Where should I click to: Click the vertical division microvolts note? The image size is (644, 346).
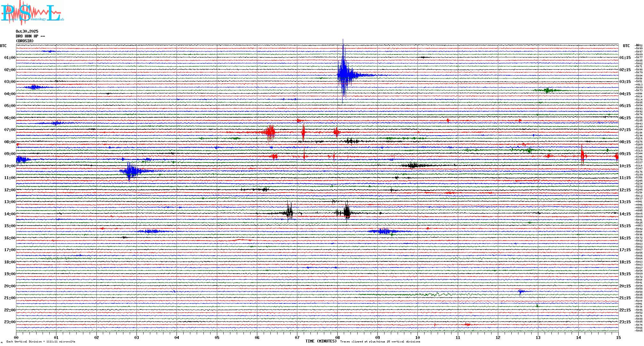(41, 342)
